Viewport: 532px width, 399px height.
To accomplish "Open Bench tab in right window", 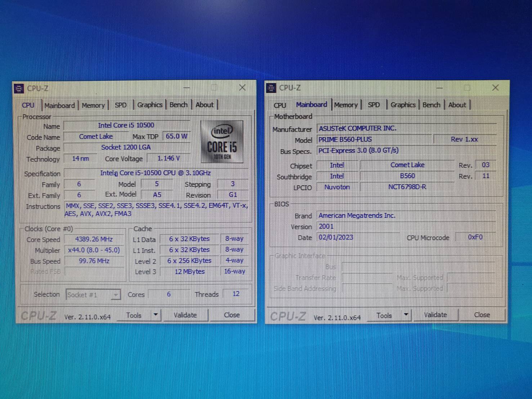I will tap(432, 105).
